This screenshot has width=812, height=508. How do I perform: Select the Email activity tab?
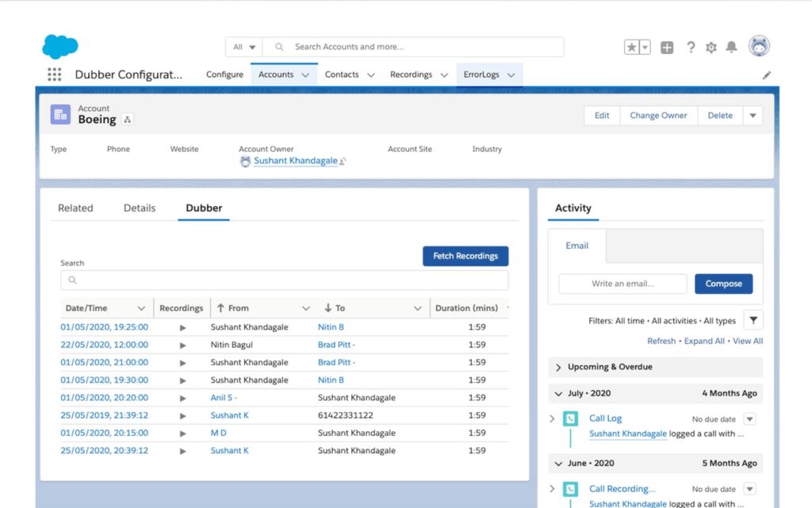[x=577, y=246]
